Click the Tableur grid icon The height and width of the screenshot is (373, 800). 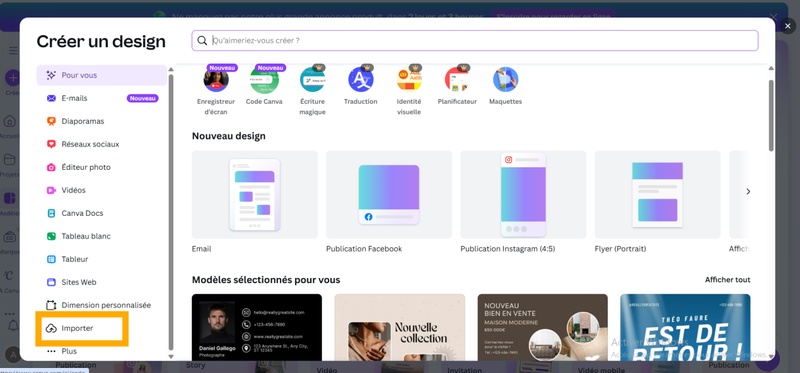[51, 259]
